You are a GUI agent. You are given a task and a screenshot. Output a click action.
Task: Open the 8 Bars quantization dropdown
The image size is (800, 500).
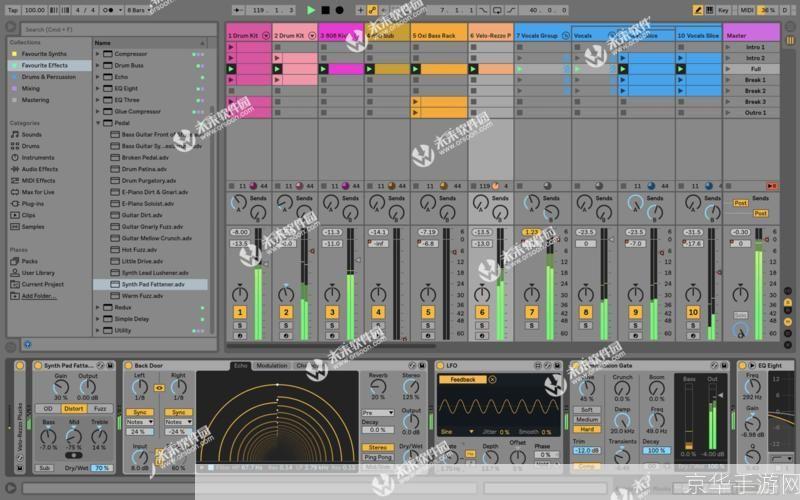(x=136, y=10)
